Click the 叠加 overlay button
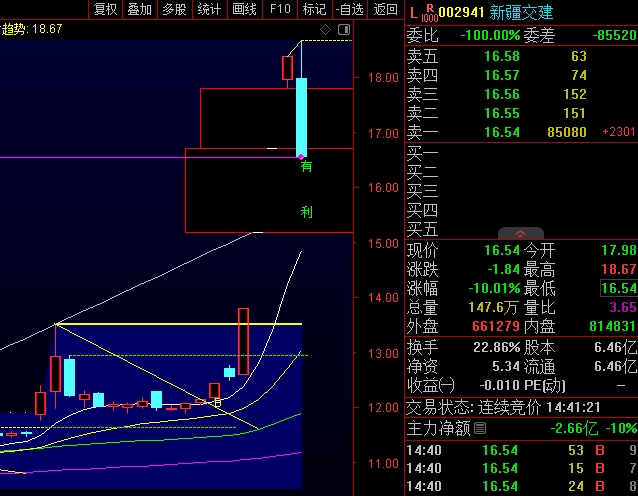 click(x=140, y=9)
